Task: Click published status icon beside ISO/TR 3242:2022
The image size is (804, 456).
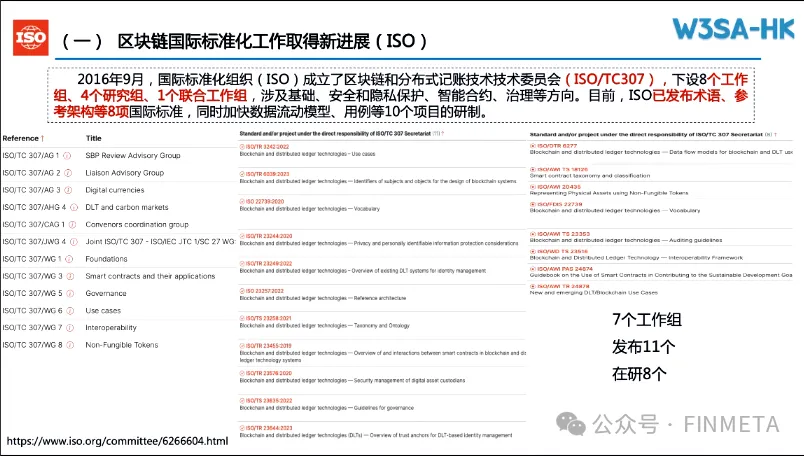Action: 242,147
